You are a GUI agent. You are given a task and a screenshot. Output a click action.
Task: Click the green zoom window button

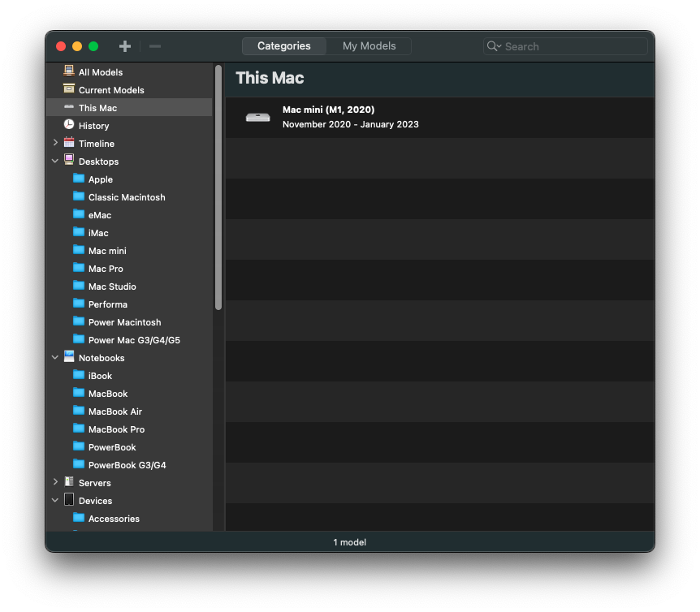(93, 46)
